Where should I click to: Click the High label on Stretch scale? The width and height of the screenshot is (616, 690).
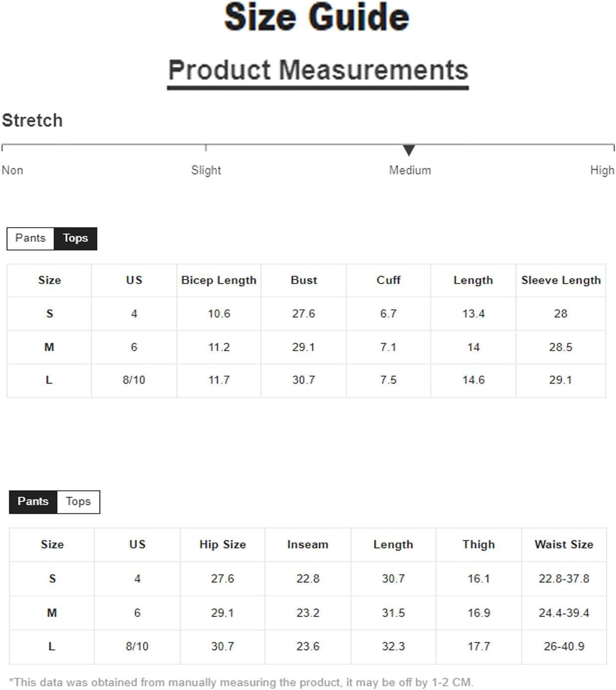coord(602,170)
